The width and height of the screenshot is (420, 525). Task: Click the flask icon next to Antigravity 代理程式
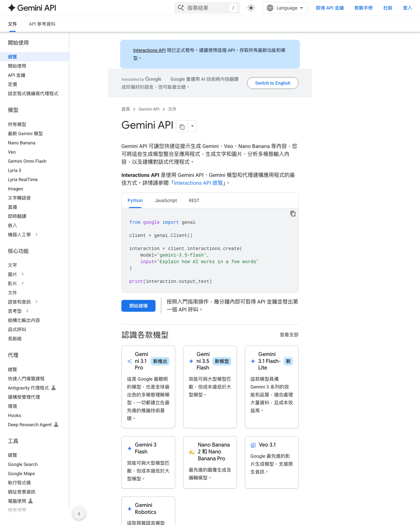click(x=53, y=388)
